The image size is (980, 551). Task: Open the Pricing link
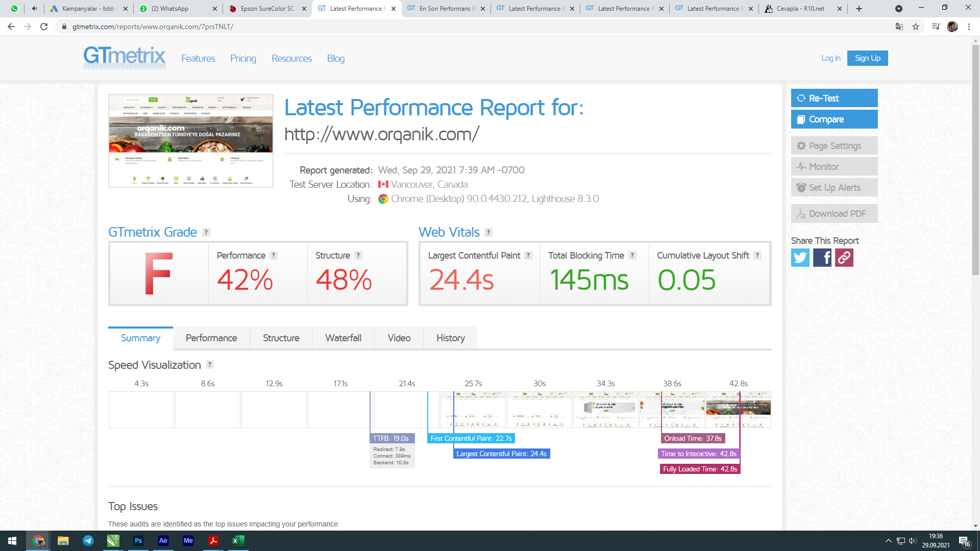(x=243, y=59)
